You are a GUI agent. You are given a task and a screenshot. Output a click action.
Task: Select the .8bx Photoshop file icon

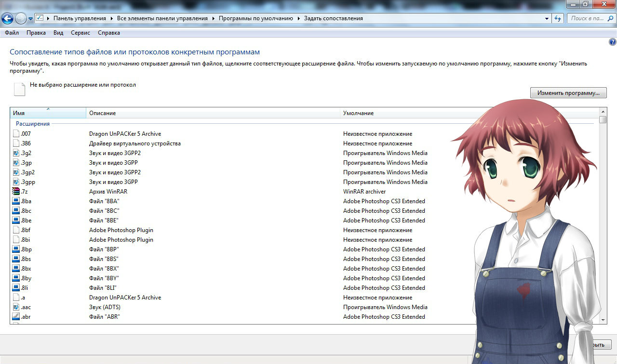(x=16, y=269)
